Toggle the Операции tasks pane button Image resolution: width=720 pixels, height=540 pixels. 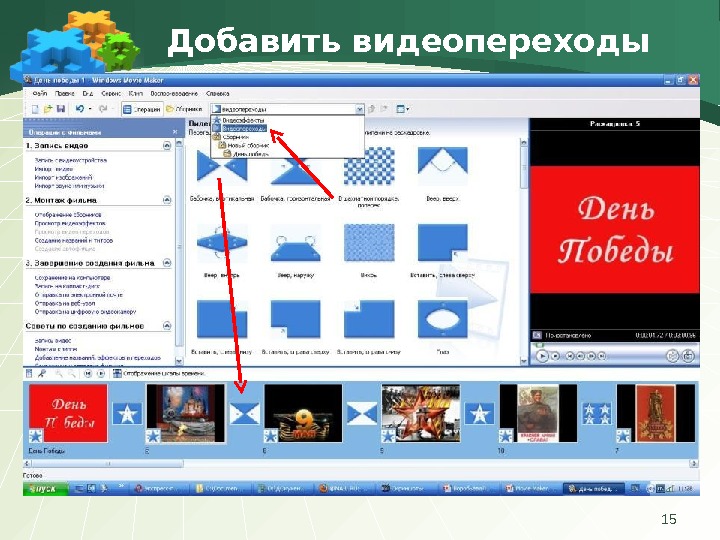click(142, 109)
